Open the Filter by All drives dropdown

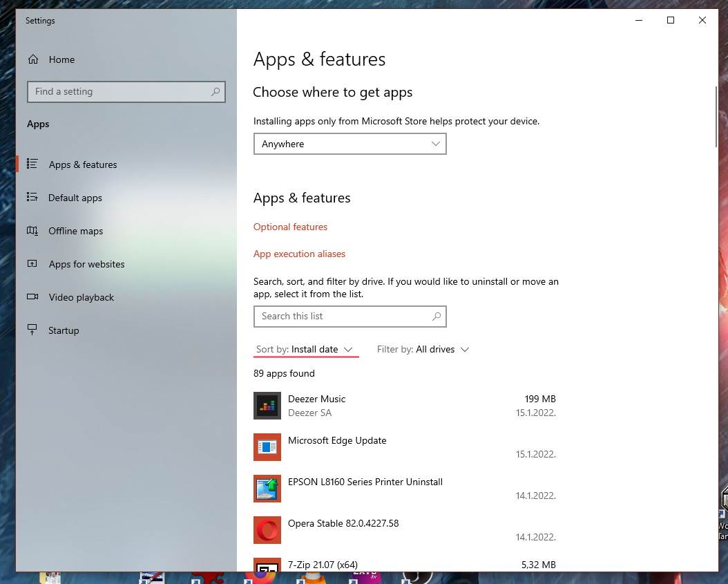[x=423, y=350]
